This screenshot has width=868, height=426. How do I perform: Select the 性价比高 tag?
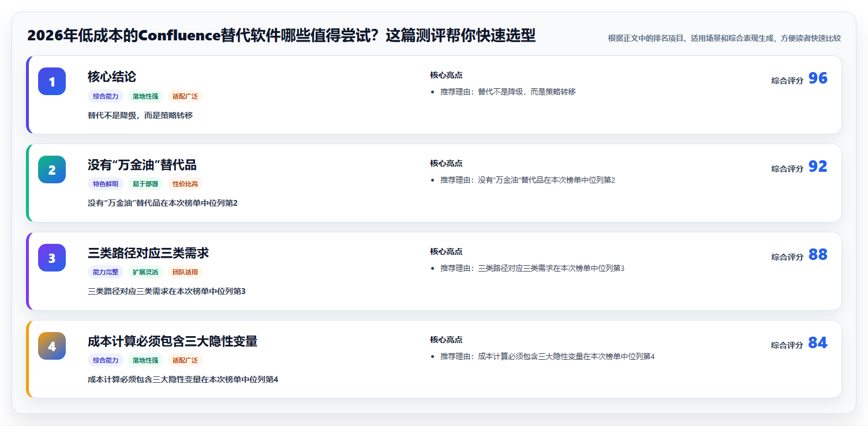(x=185, y=184)
